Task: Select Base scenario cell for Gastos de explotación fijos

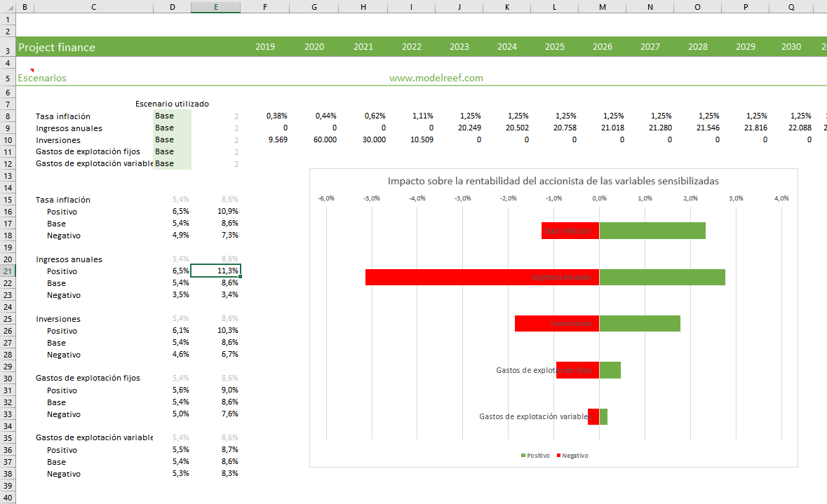Action: pyautogui.click(x=172, y=152)
